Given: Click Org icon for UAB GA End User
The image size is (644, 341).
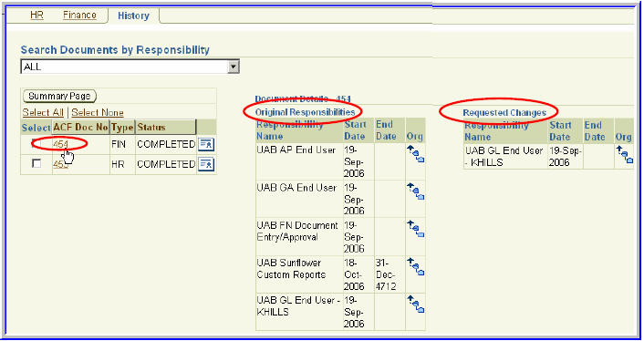Looking at the screenshot, I should 416,191.
